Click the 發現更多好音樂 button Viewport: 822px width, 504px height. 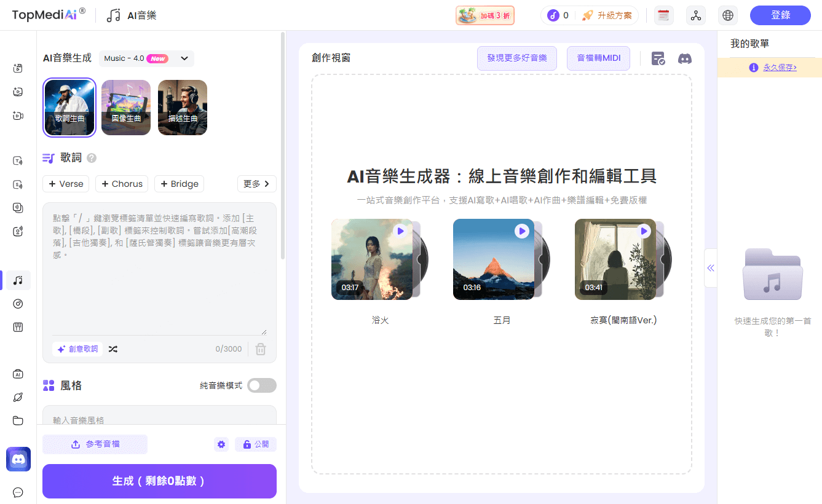tap(517, 58)
